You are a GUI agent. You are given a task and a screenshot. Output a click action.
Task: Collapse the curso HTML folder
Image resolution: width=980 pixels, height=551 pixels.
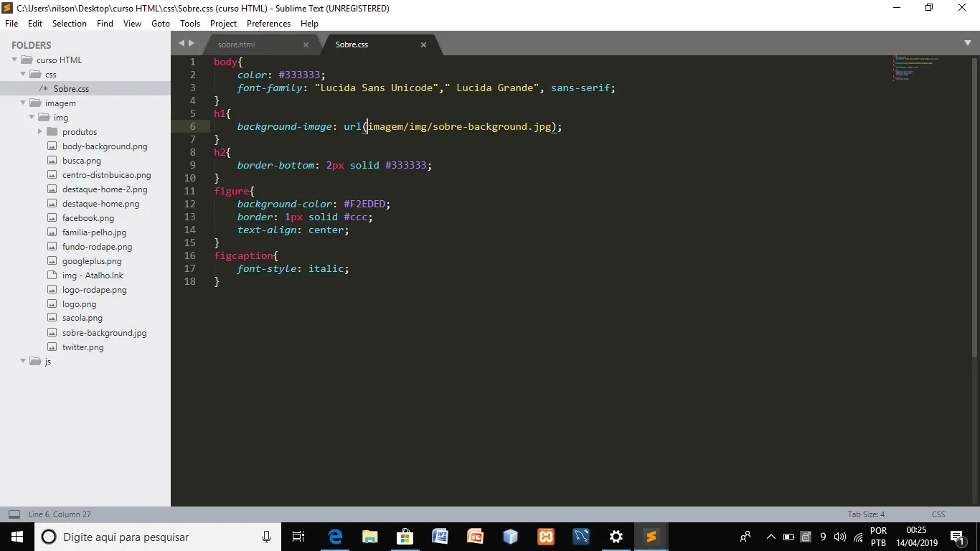pos(14,60)
